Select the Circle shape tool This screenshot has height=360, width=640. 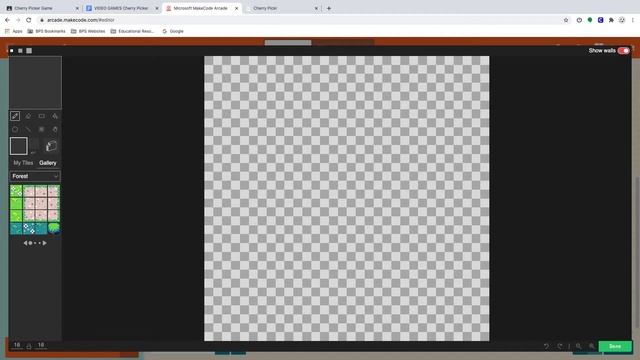tap(15, 129)
